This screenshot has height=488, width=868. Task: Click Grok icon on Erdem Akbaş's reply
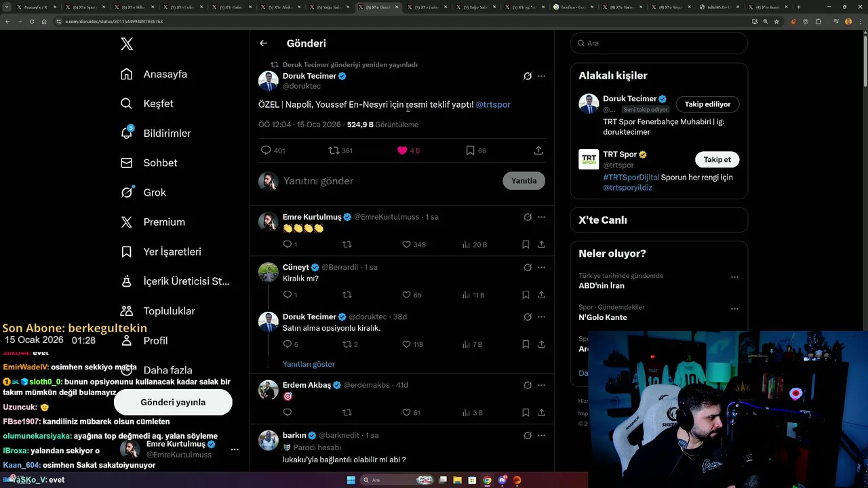[528, 385]
